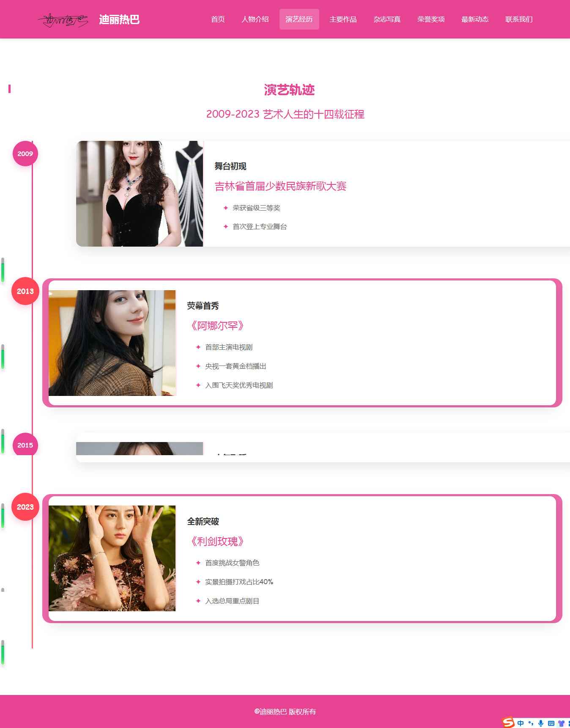
Task: Visit 最新动态 from the header
Action: coord(475,19)
